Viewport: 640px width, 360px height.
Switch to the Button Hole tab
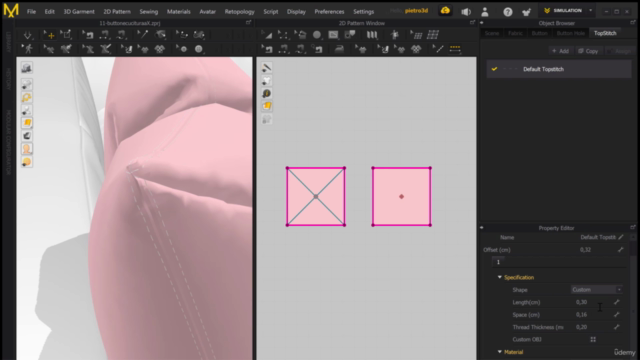570,33
